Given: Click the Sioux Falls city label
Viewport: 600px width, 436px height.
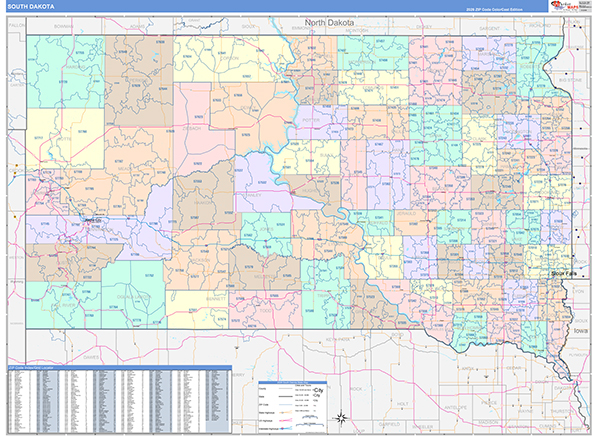Looking at the screenshot, I should coord(564,274).
